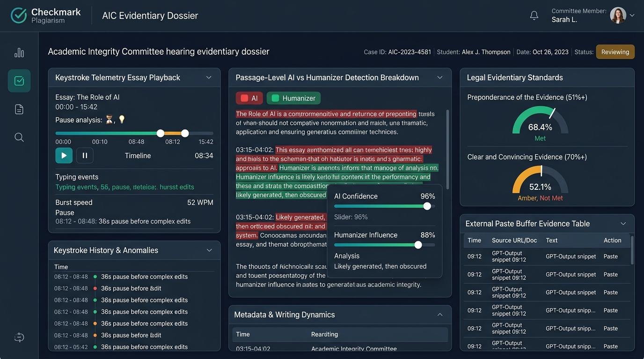Toggle the red AI highlight filter
Viewport: 644px width, 359px height.
click(x=249, y=98)
